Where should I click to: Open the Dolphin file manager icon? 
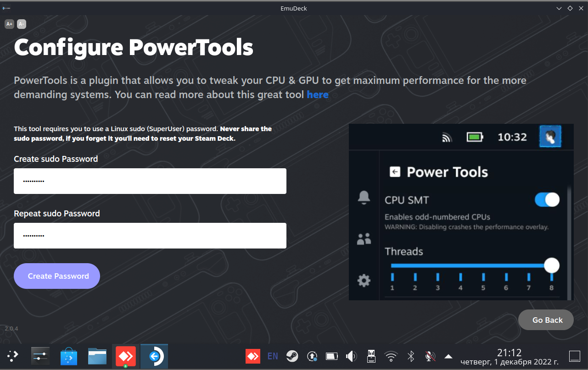(x=97, y=356)
